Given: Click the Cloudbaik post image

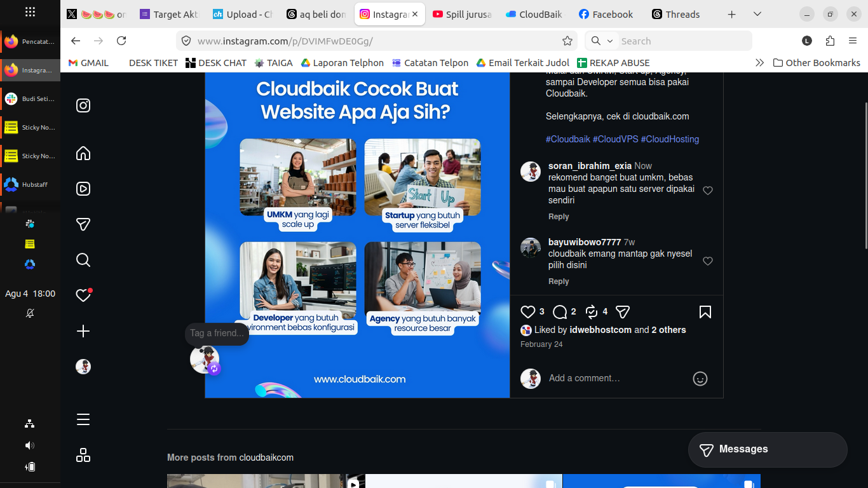Looking at the screenshot, I should (x=358, y=235).
